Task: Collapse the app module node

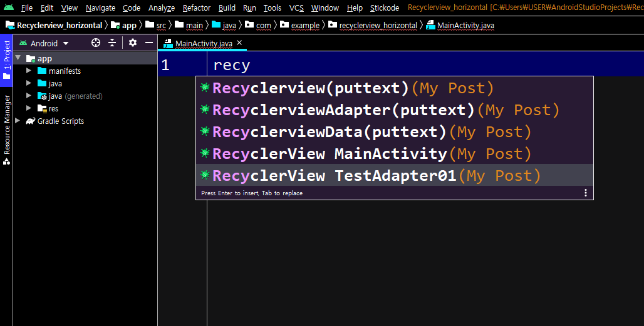Action: [18, 58]
